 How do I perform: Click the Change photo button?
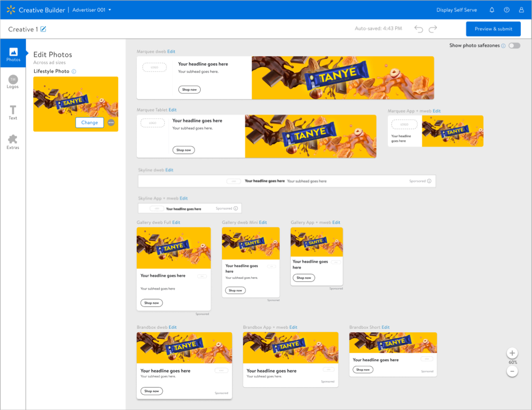90,123
